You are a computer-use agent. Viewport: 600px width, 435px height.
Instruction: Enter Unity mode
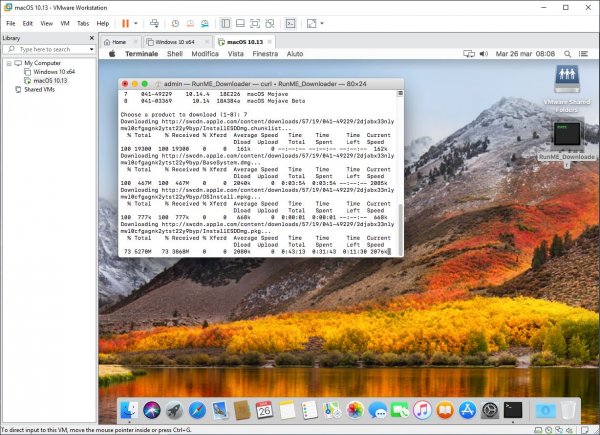(270, 24)
